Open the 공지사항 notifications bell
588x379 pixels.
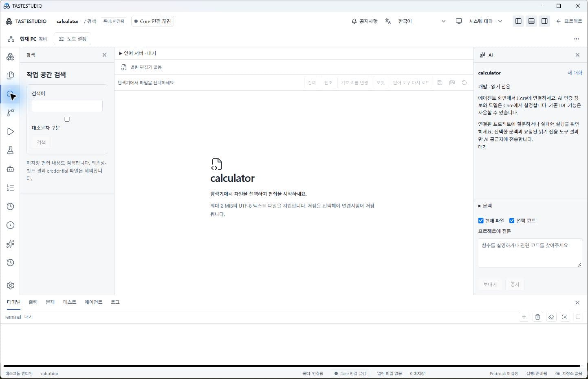point(364,21)
